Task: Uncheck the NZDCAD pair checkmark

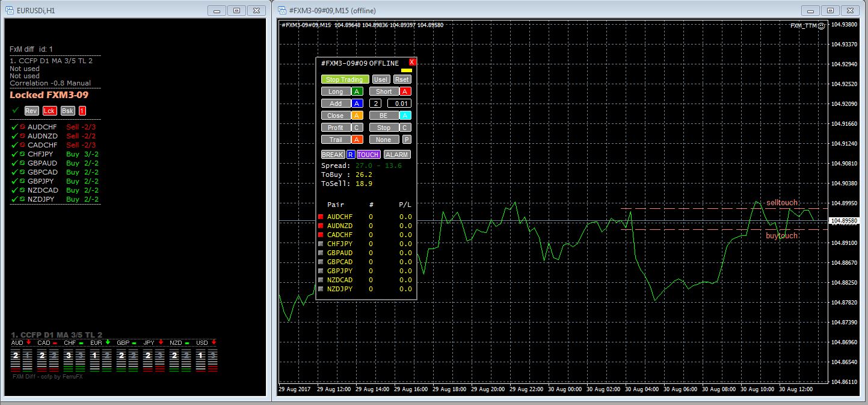Action: coord(14,190)
